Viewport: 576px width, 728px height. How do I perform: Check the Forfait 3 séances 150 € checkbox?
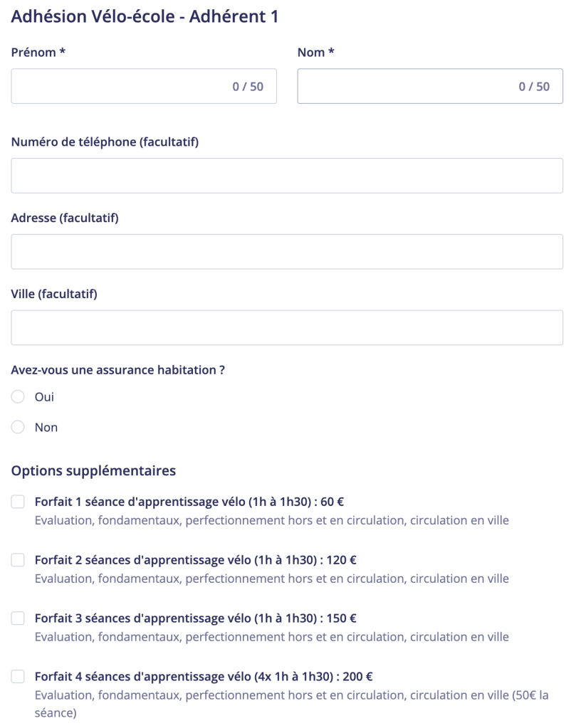(18, 619)
